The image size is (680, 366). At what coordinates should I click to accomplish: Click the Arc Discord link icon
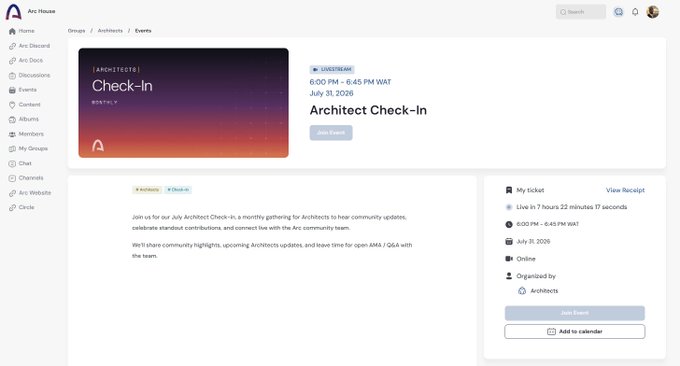tap(12, 46)
